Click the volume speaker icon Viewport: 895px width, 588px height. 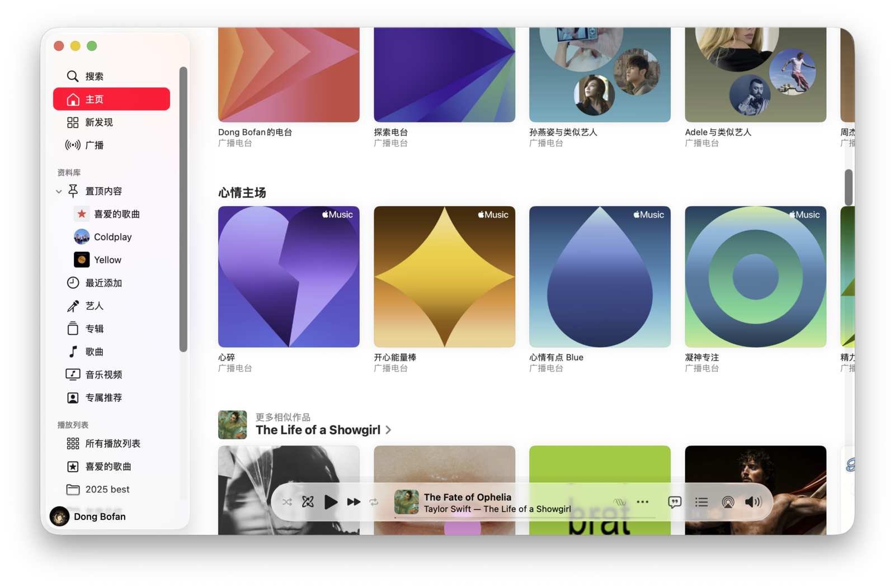coord(753,502)
